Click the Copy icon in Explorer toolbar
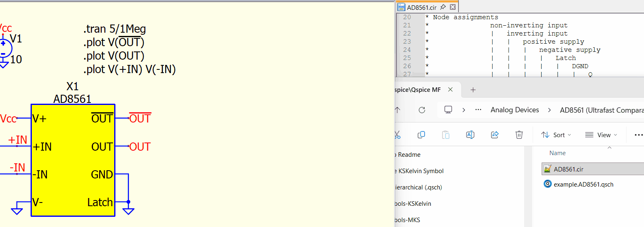 [421, 135]
